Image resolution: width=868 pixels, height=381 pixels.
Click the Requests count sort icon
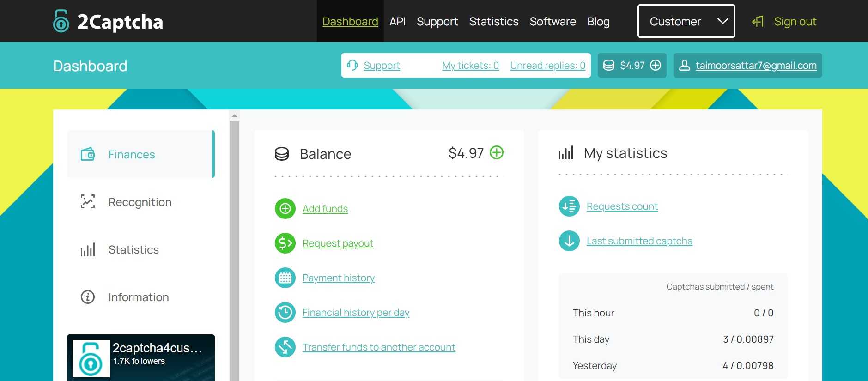(x=569, y=206)
